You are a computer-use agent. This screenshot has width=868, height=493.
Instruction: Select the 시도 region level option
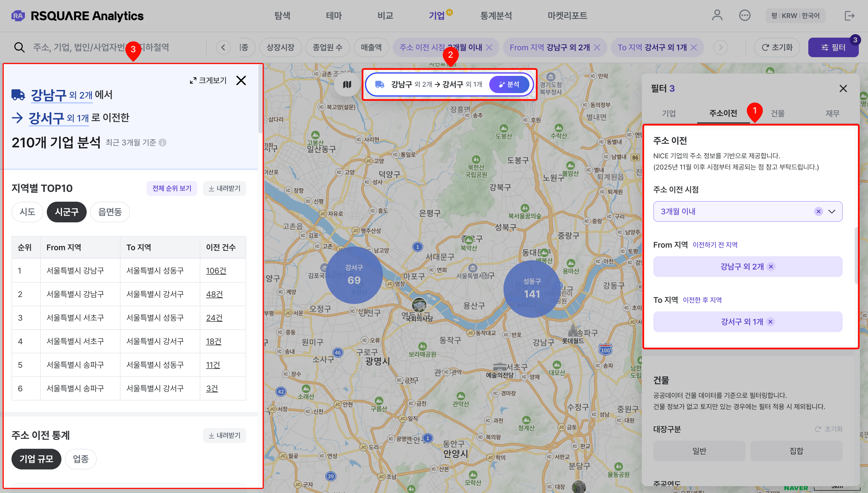coord(27,212)
